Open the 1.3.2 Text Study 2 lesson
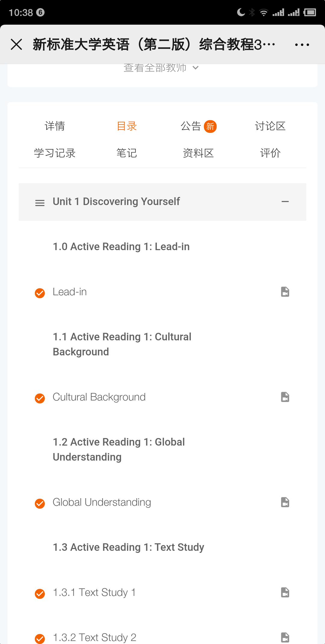This screenshot has height=644, width=325. [x=94, y=637]
